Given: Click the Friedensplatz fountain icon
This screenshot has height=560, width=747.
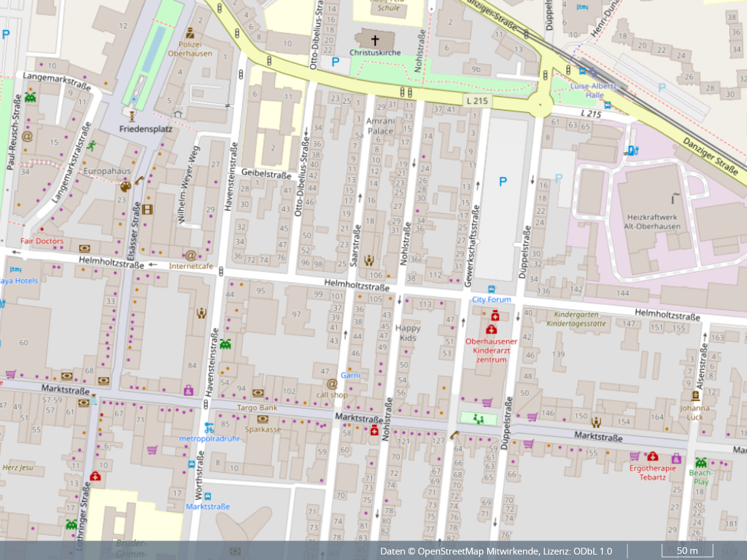Looking at the screenshot, I should coord(131,114).
